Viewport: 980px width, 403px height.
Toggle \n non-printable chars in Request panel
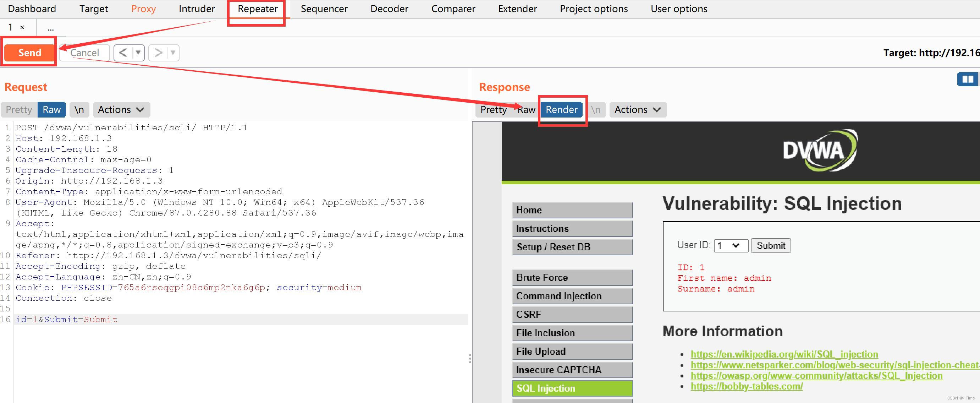tap(79, 110)
